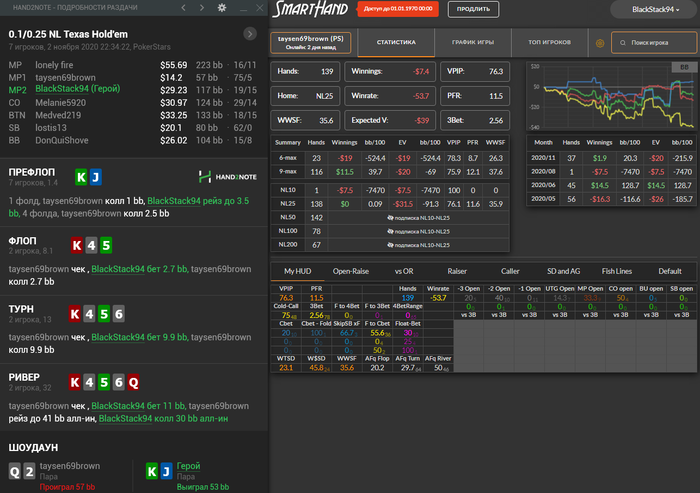Viewport: 700px width, 493px height.
Task: Click the 2020/11 month row
Action: pos(611,158)
